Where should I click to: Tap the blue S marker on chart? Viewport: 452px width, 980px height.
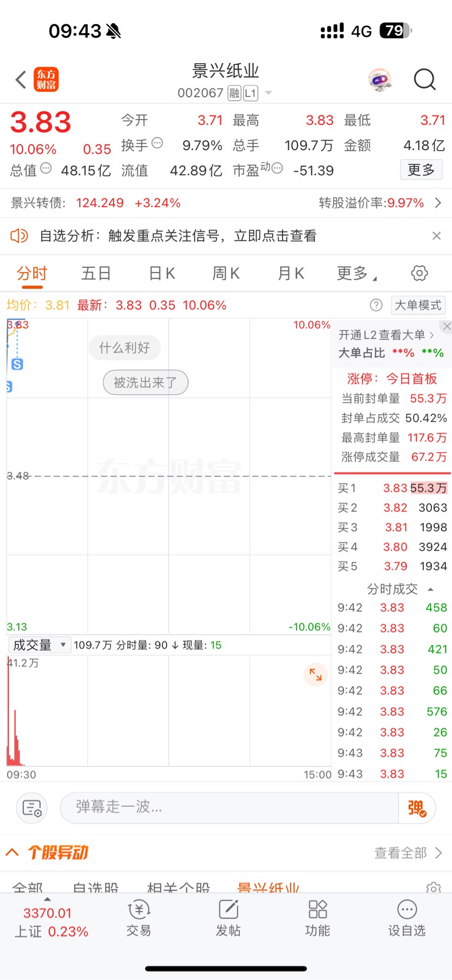(x=17, y=364)
